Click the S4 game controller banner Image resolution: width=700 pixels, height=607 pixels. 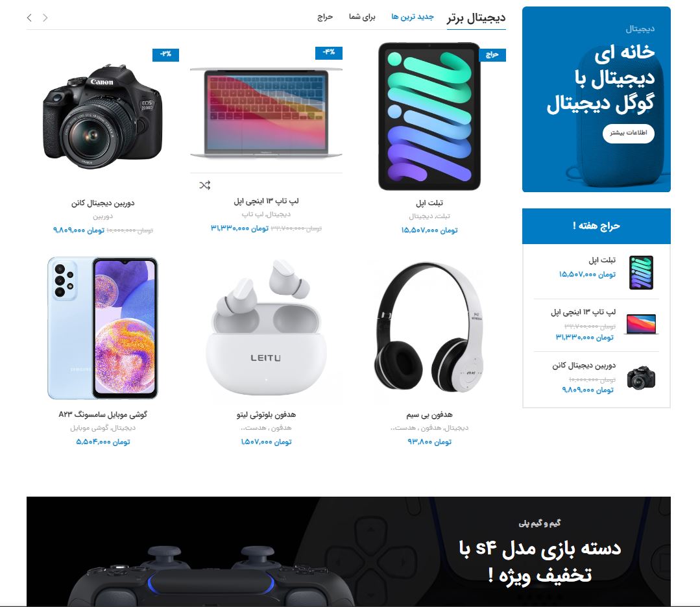pyautogui.click(x=348, y=551)
